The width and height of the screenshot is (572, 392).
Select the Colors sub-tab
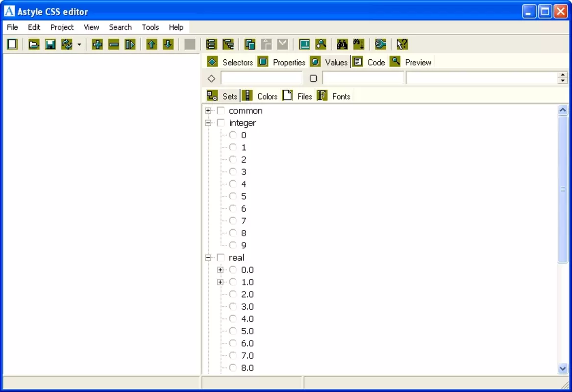[260, 96]
